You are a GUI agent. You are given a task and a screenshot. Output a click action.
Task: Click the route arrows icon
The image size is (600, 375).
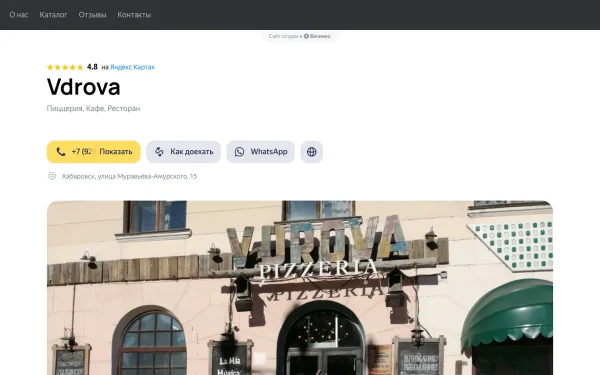coord(159,152)
